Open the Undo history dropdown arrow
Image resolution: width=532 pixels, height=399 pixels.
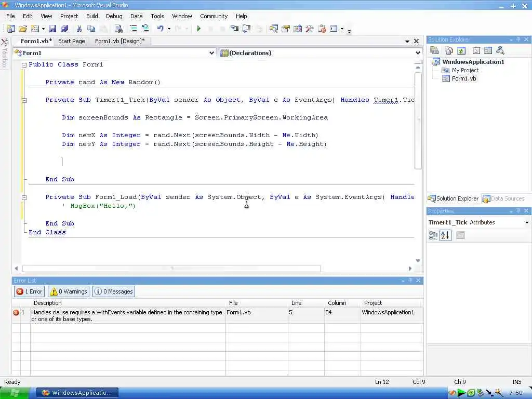click(x=169, y=29)
